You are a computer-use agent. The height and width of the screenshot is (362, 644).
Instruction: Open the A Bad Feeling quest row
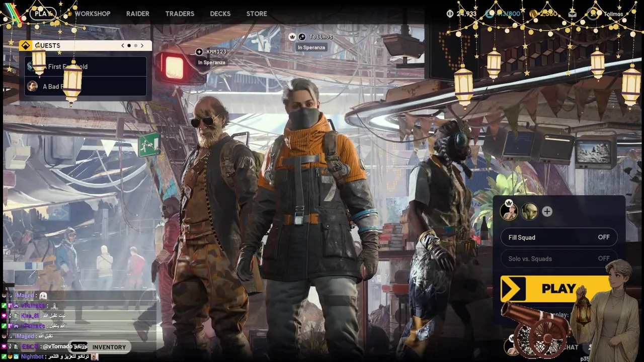pyautogui.click(x=86, y=86)
